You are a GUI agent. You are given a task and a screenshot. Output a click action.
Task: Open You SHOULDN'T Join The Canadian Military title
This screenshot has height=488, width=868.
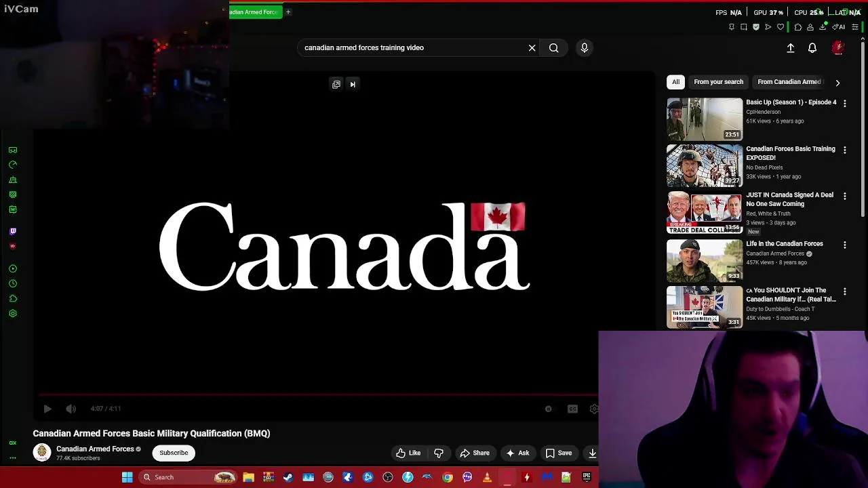tap(791, 295)
